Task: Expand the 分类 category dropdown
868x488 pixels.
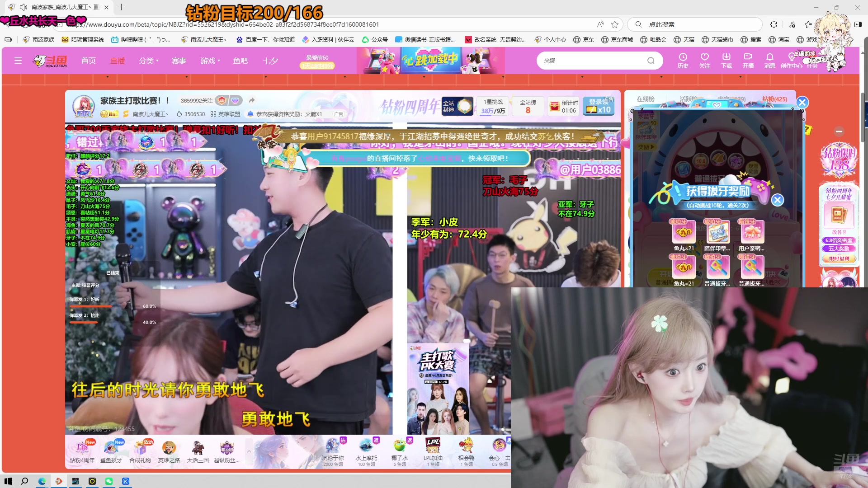Action: click(149, 61)
